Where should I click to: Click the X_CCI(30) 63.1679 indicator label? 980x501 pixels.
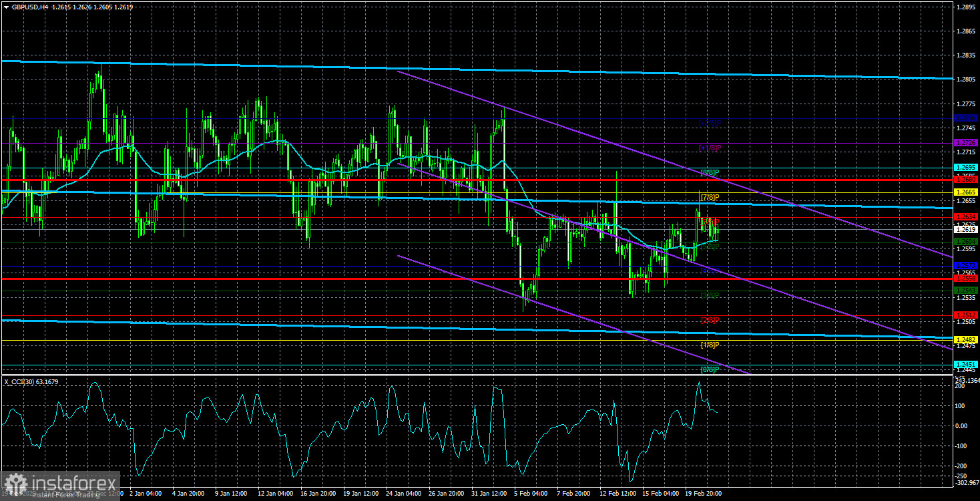33,381
